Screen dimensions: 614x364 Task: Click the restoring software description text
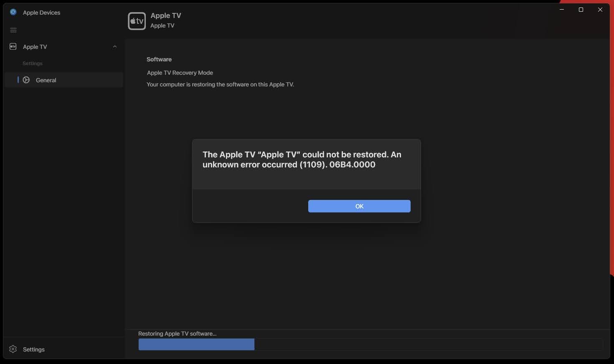click(220, 84)
